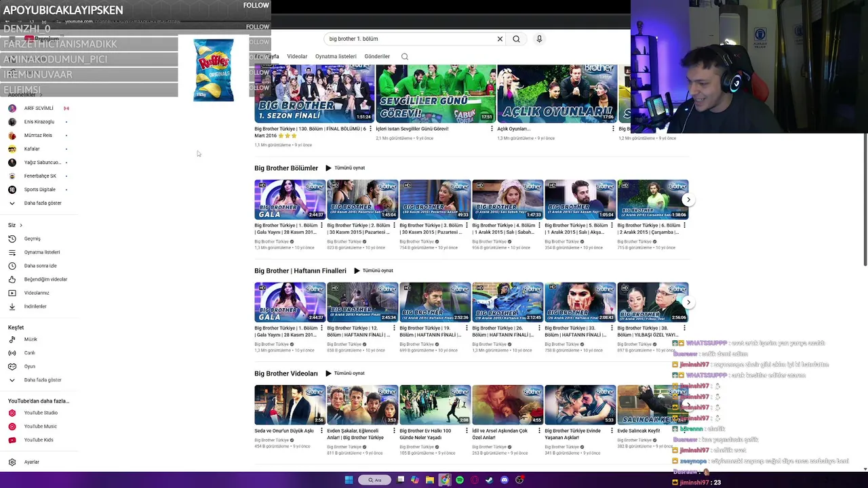Viewport: 868px width, 488px height.
Task: Clear the search box with X icon
Action: [500, 39]
